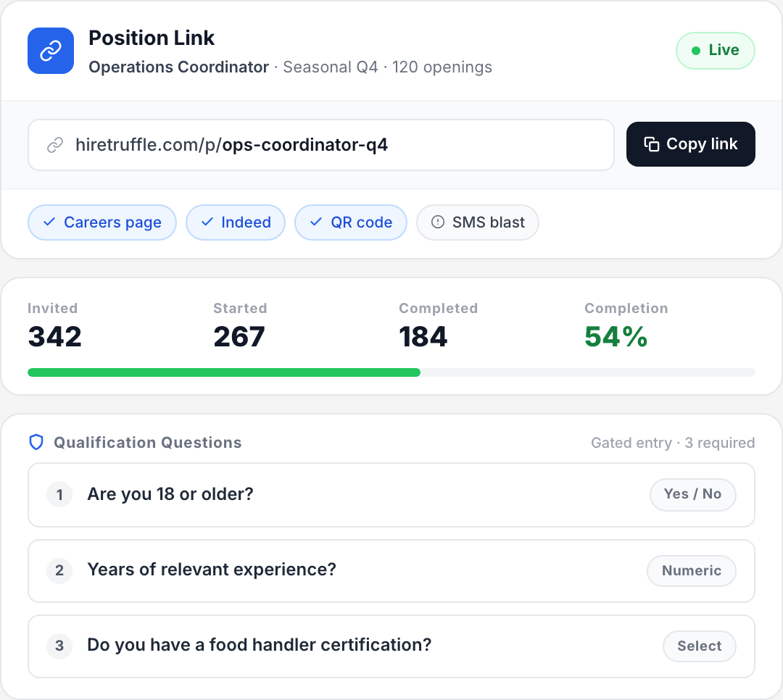Click the blue link icon in the header
The image size is (783, 700).
click(x=50, y=50)
